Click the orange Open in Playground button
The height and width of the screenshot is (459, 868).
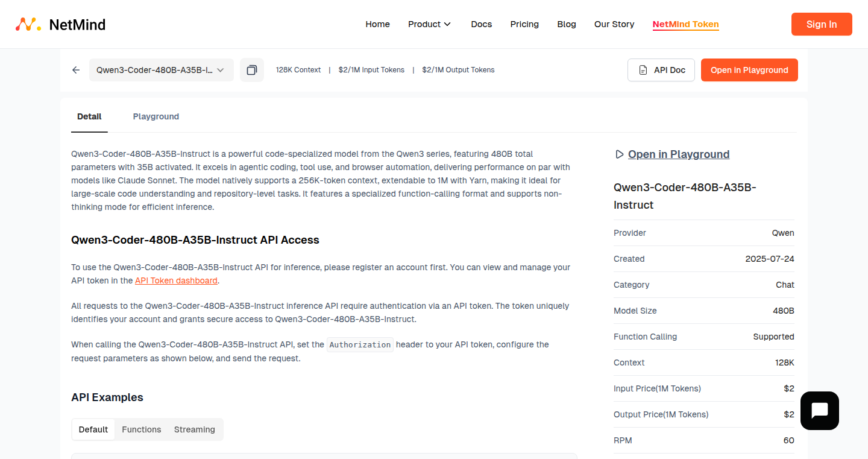click(x=749, y=70)
